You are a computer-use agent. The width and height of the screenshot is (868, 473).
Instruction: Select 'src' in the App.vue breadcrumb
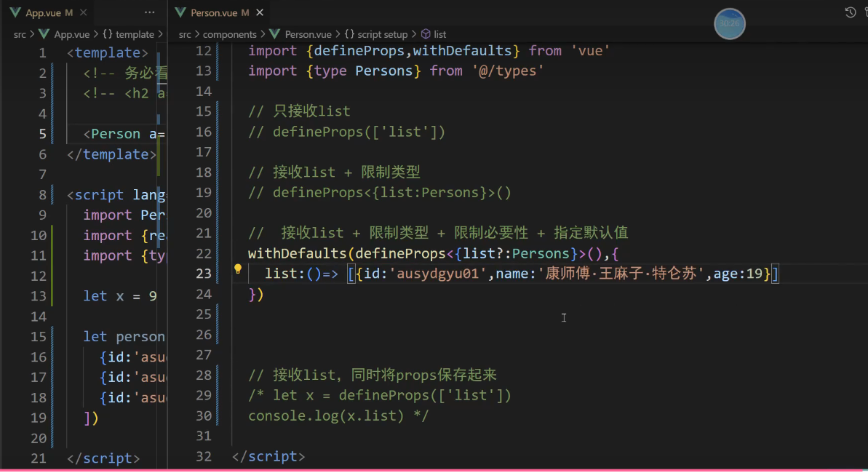20,34
